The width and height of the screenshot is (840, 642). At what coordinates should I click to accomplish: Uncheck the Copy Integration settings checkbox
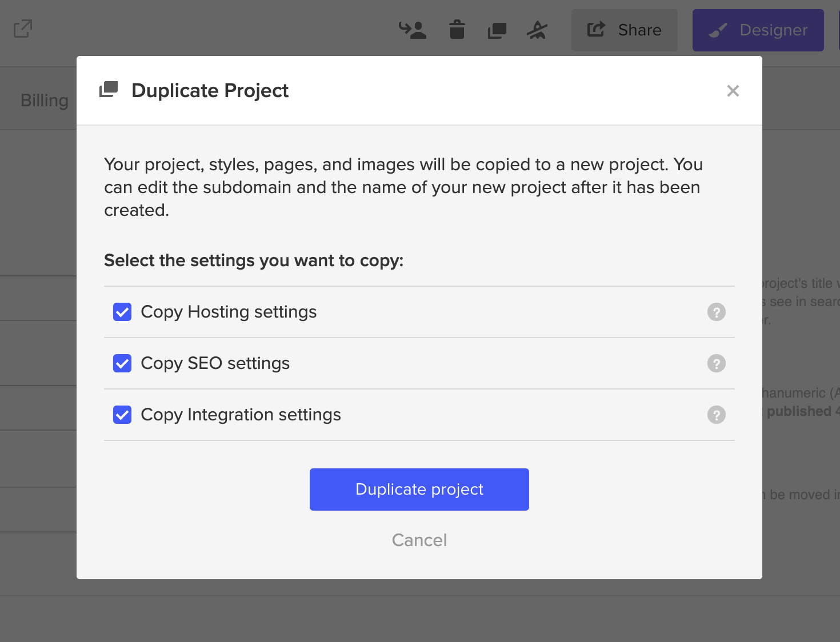click(122, 415)
